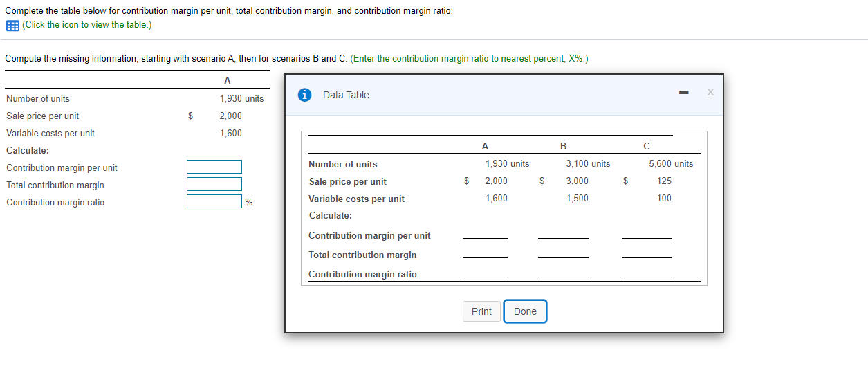Click the blue info icon in Data Table dialog
The width and height of the screenshot is (868, 384).
304,95
